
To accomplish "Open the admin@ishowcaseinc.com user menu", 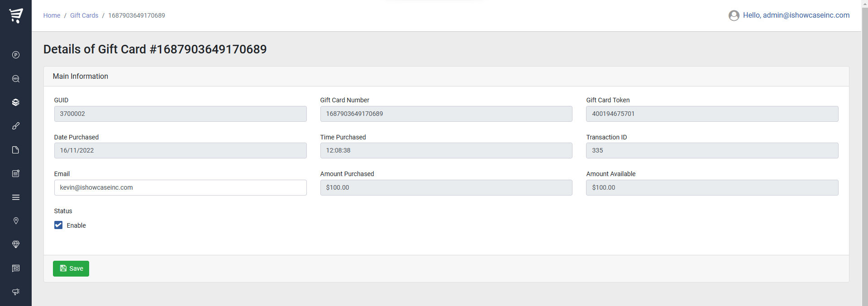I will click(796, 15).
